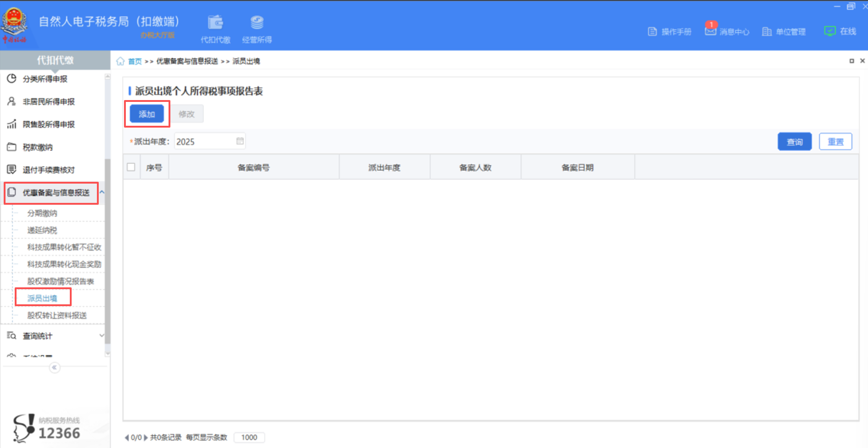Click the home icon in the breadcrumb
This screenshot has height=448, width=868.
[120, 61]
